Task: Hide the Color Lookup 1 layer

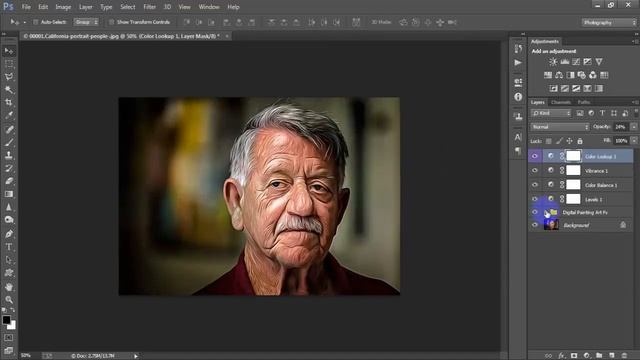Action: point(535,156)
